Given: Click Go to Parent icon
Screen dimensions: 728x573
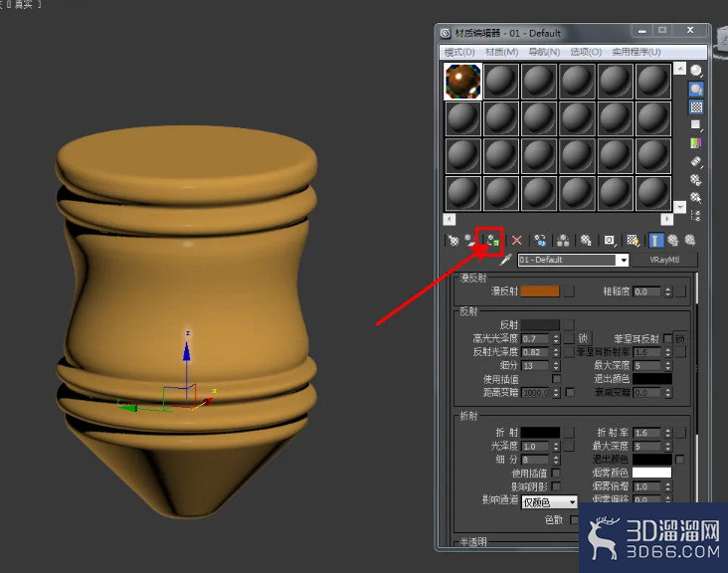Looking at the screenshot, I should pos(672,240).
